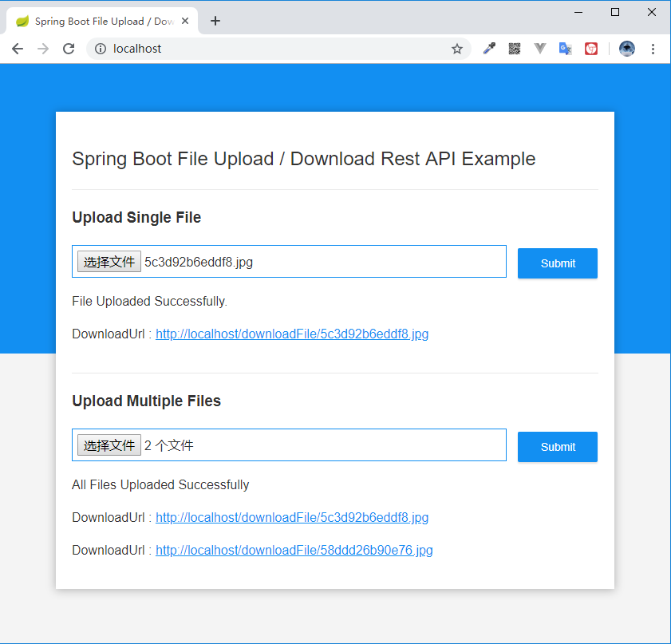
Task: Open Chrome's three-dot menu
Action: click(653, 49)
